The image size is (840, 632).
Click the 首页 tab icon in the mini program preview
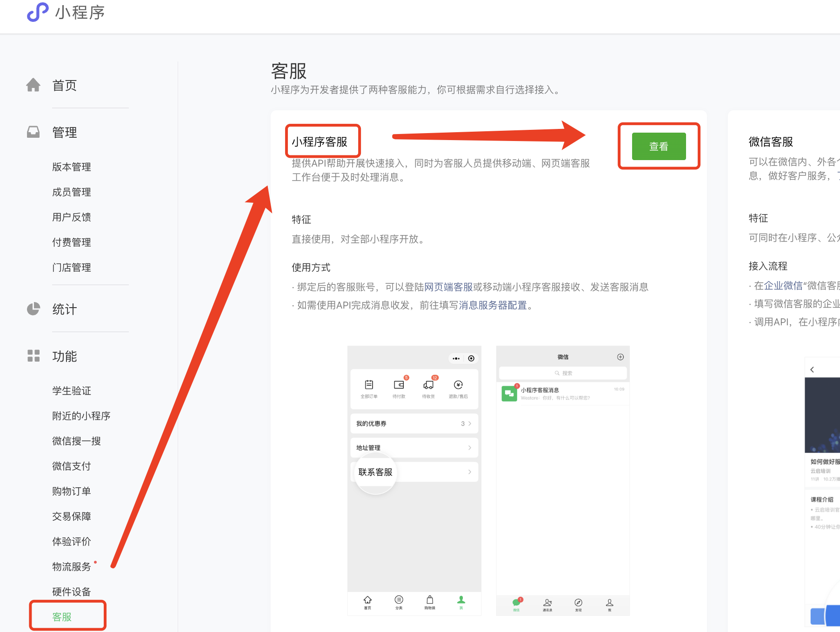click(367, 599)
